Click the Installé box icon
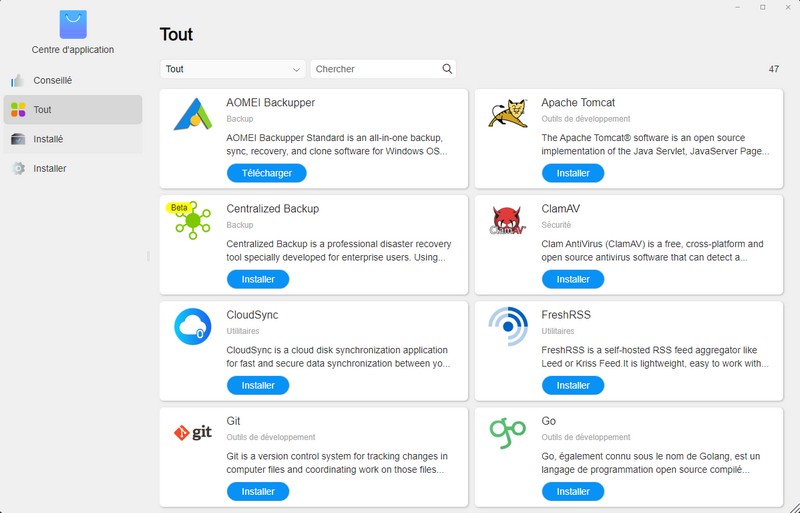Image resolution: width=800 pixels, height=513 pixels. [18, 139]
